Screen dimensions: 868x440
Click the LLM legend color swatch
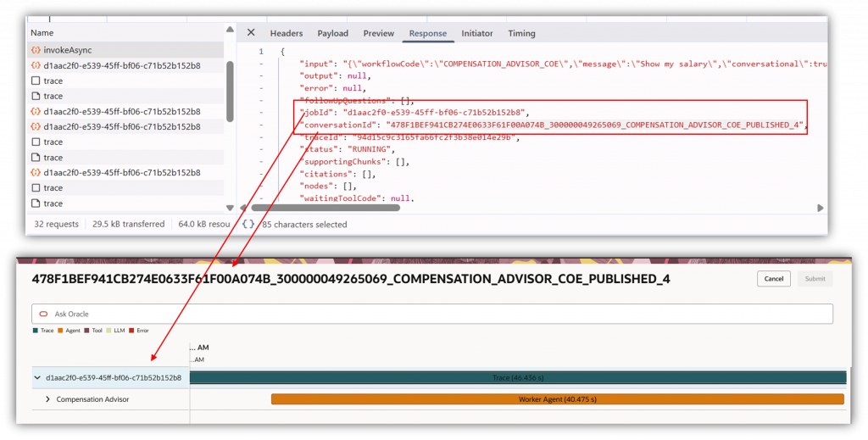click(x=108, y=331)
